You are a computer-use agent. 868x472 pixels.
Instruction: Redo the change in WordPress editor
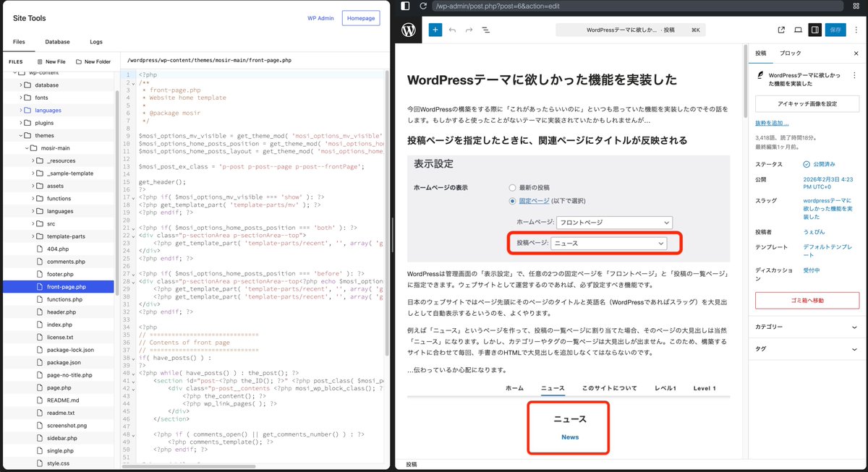(469, 30)
